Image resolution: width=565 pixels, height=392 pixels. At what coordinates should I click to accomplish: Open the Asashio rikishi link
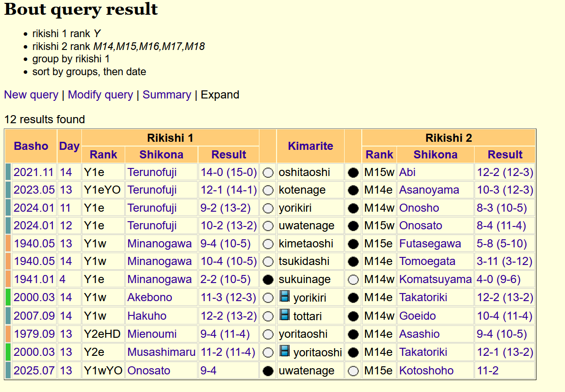pyautogui.click(x=419, y=334)
